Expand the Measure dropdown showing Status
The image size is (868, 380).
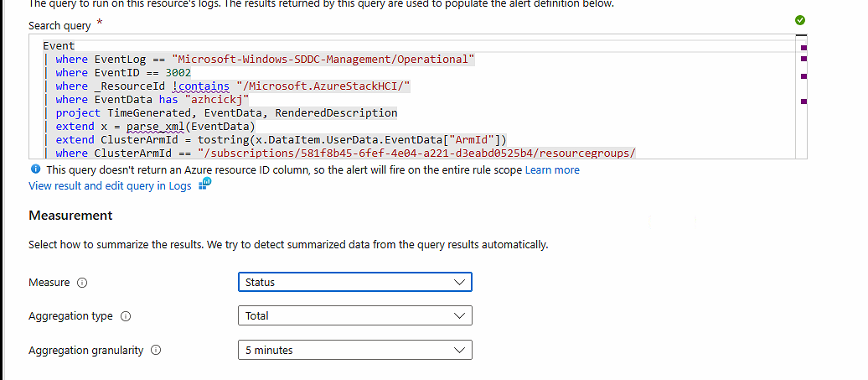(354, 283)
